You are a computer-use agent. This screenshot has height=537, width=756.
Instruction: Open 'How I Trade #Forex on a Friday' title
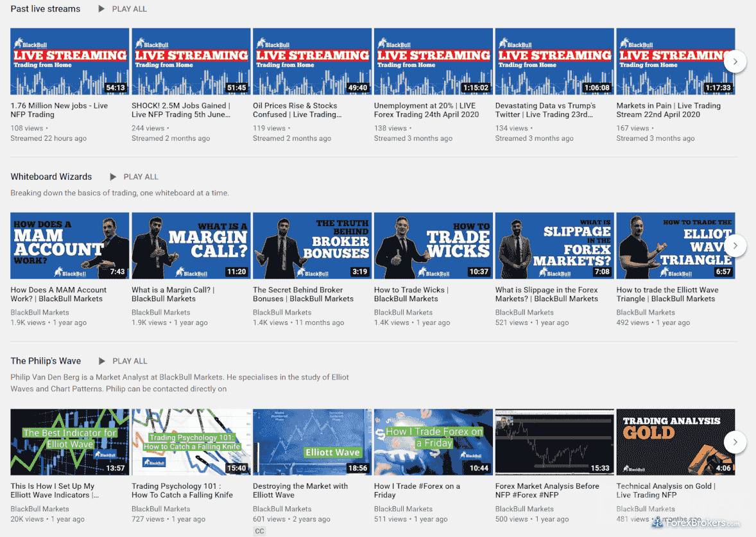(x=417, y=491)
